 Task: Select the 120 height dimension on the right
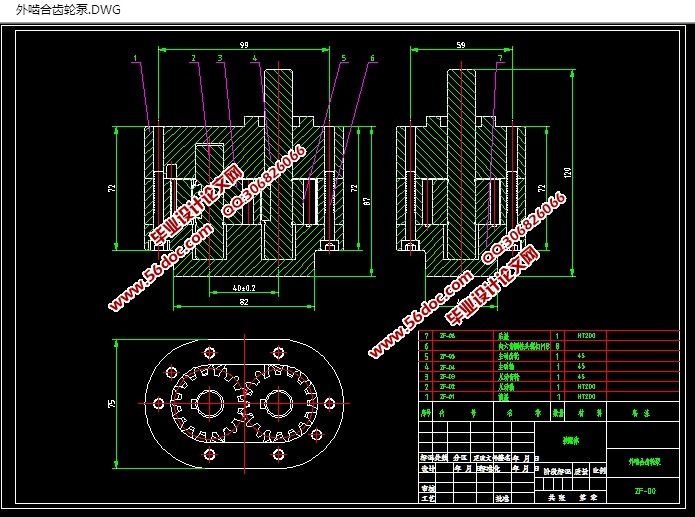(567, 173)
